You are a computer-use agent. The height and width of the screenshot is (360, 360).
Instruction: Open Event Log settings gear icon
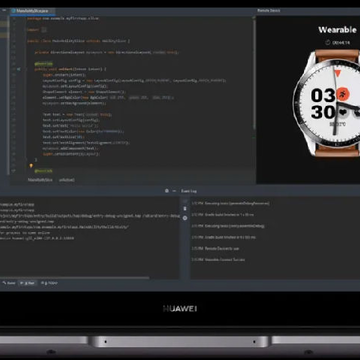(x=167, y=191)
